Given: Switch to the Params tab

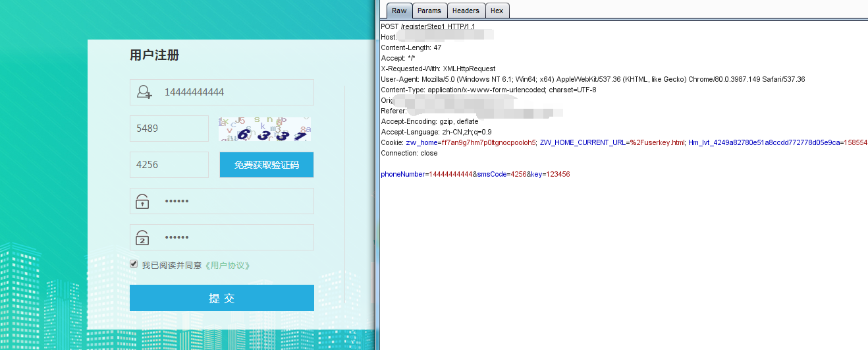Looking at the screenshot, I should click(x=429, y=11).
